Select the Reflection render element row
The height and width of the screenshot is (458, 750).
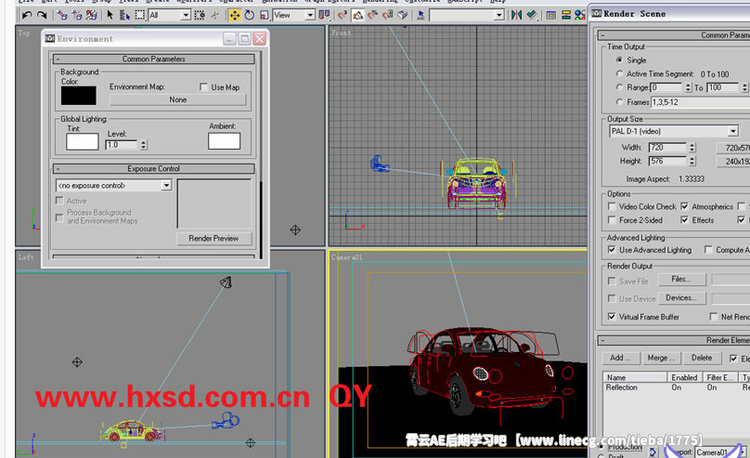676,388
